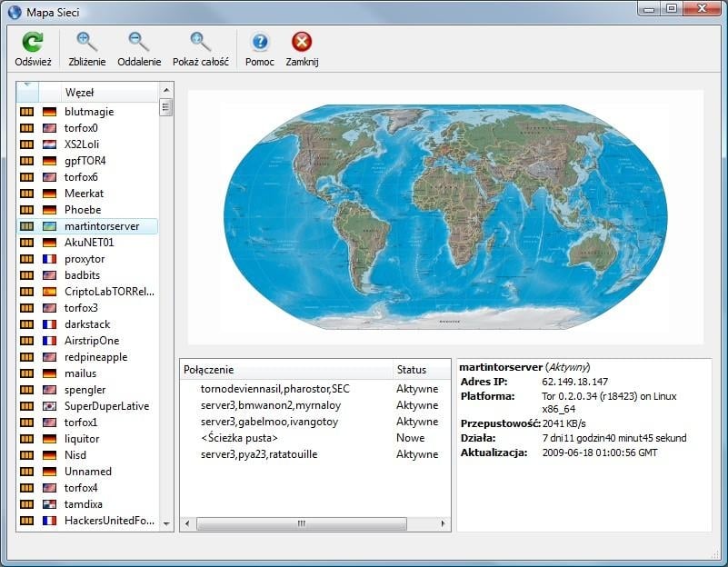Click the bandwidth icon next to torfox0

[26, 128]
